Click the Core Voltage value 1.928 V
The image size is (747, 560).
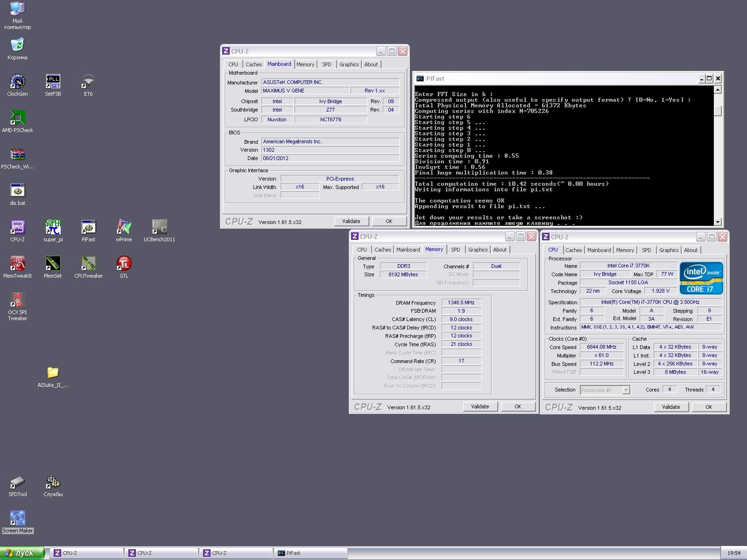tap(661, 291)
